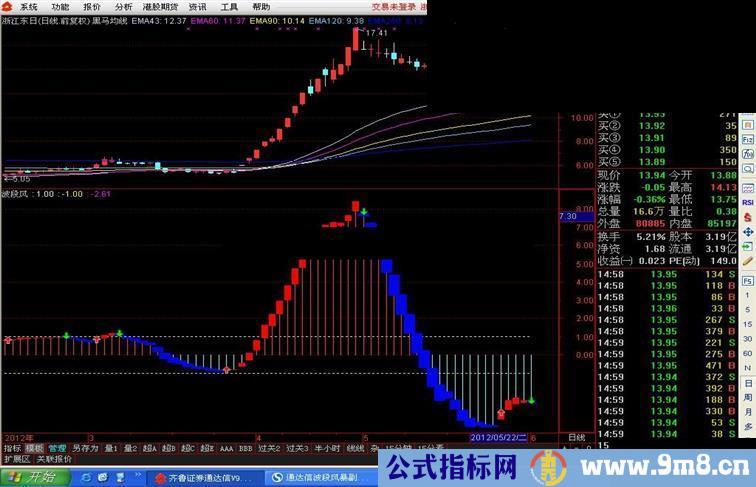Click the 另存为 save-as tab
This screenshot has width=756, height=487.
(85, 448)
